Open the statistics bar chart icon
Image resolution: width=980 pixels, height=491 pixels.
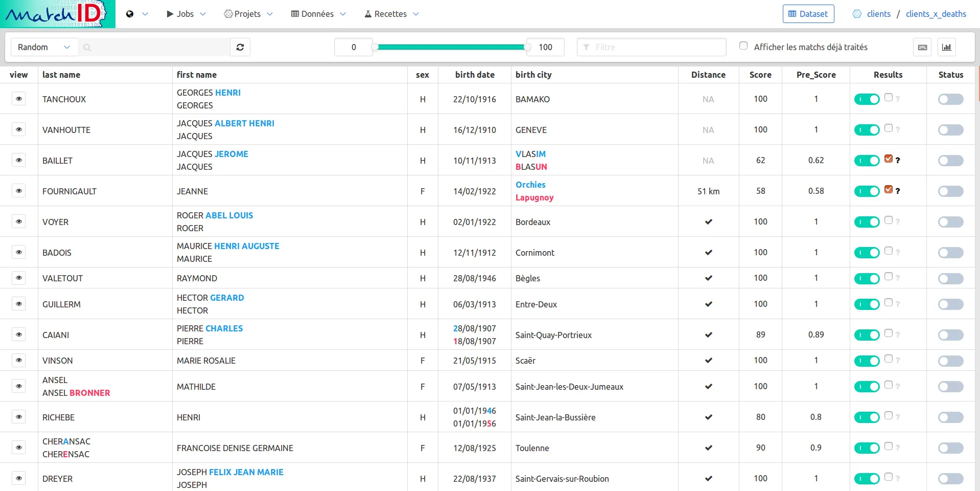[946, 47]
